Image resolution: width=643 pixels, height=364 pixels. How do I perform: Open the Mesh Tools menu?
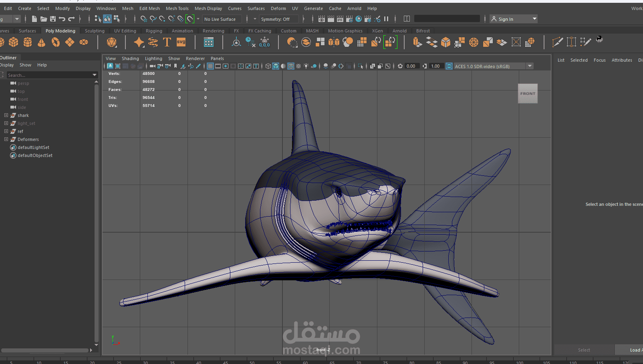point(177,8)
